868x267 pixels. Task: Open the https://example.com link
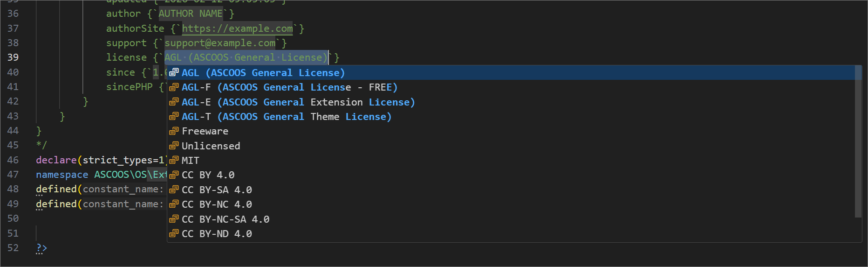[x=237, y=28]
